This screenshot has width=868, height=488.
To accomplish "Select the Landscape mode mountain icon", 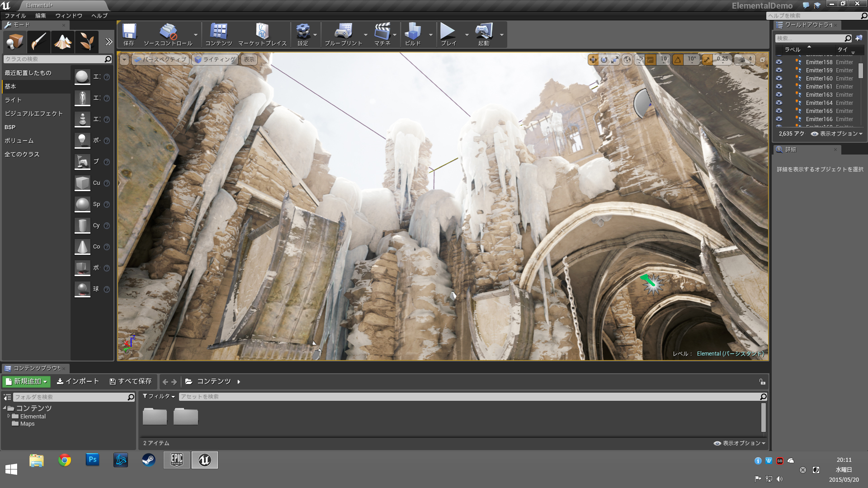I will pyautogui.click(x=62, y=42).
